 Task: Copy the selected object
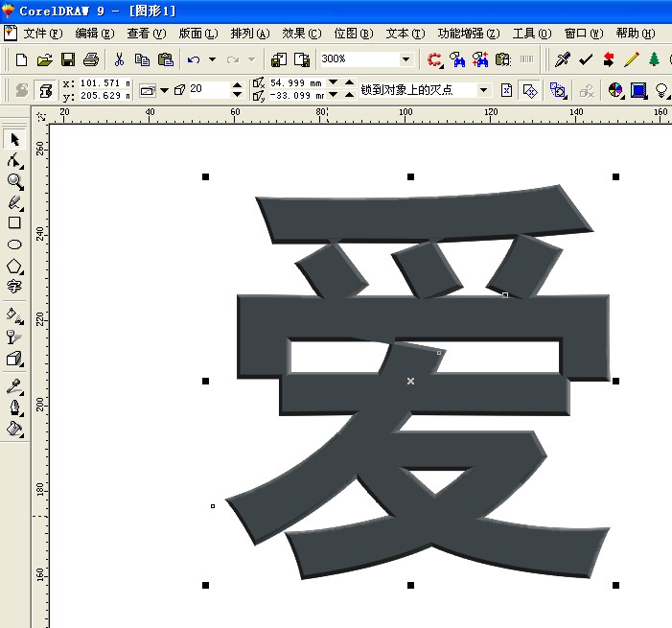[142, 59]
